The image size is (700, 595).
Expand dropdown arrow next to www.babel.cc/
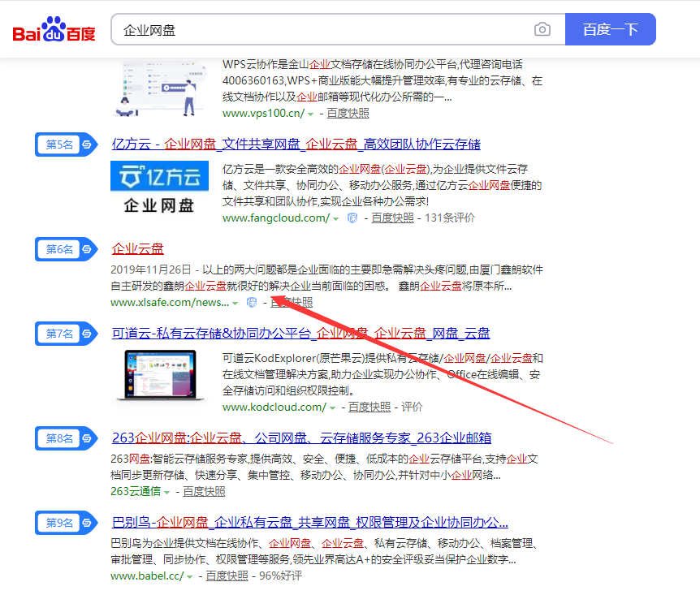[189, 577]
